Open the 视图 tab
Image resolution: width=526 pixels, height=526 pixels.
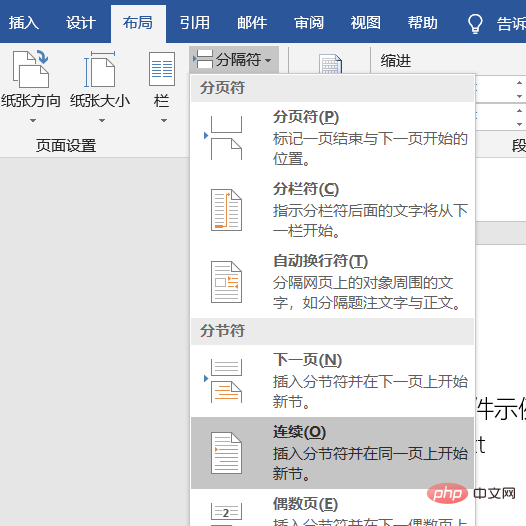click(366, 23)
